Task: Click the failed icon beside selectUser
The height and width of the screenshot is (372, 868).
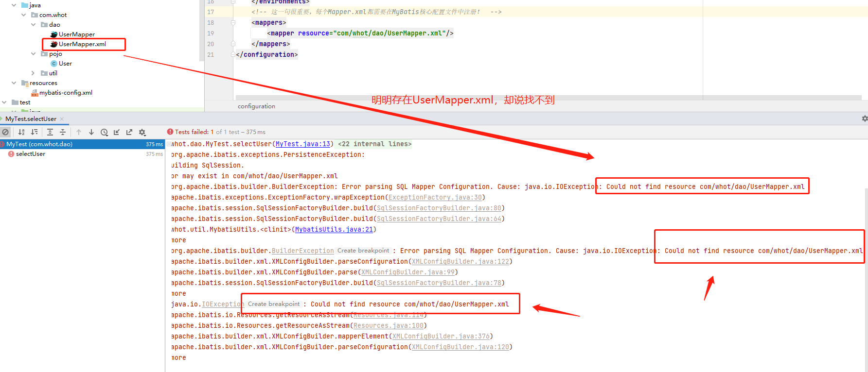Action: click(11, 154)
